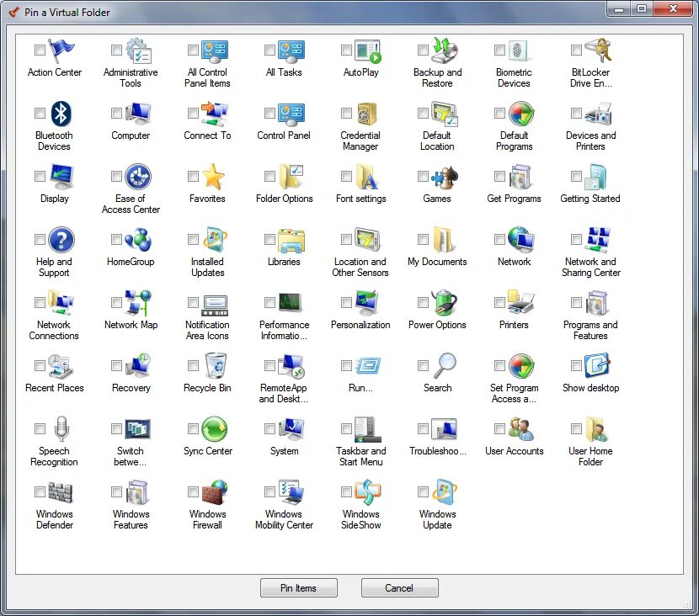Click the 'Location and Other Sensors' label
Viewport: 699px width, 616px height.
click(x=360, y=268)
